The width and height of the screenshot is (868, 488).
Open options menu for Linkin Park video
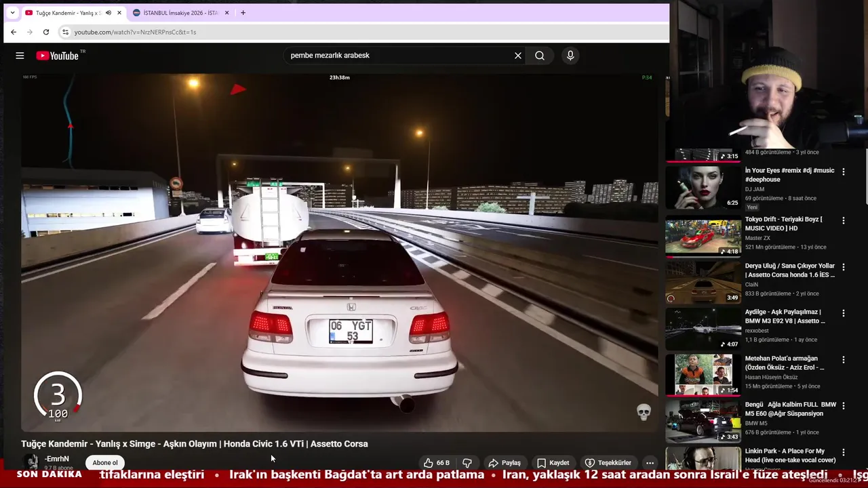click(844, 453)
